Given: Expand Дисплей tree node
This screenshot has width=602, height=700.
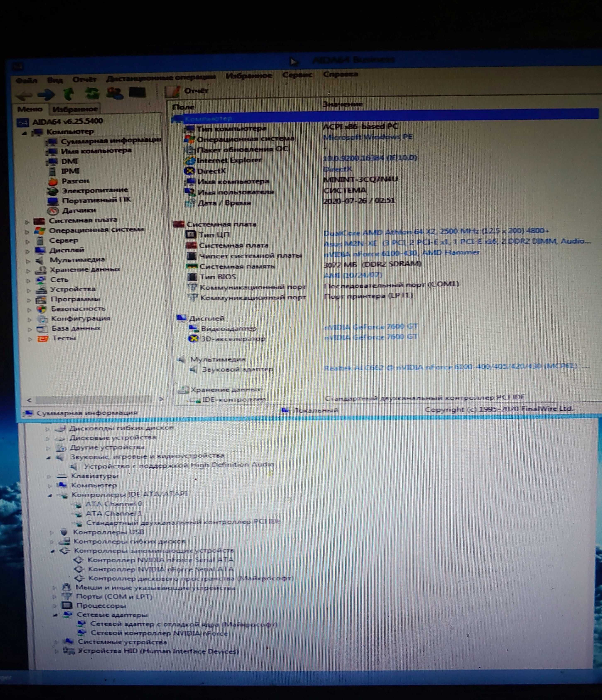Looking at the screenshot, I should pos(28,252).
